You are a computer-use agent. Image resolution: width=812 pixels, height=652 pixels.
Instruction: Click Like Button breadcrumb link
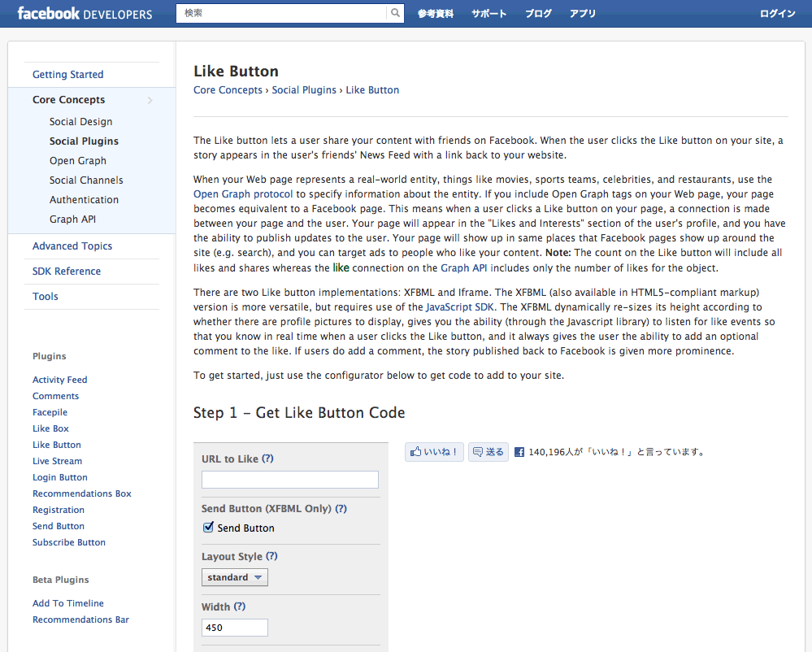pyautogui.click(x=372, y=90)
